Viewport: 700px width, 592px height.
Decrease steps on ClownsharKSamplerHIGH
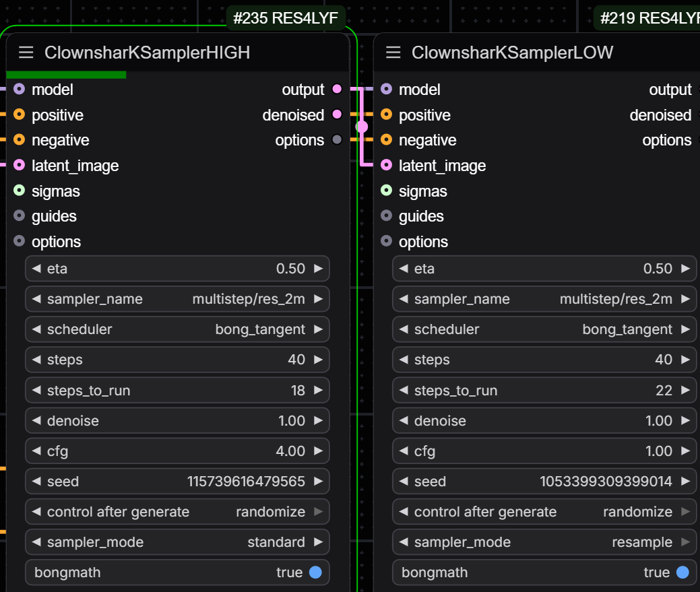tap(36, 360)
